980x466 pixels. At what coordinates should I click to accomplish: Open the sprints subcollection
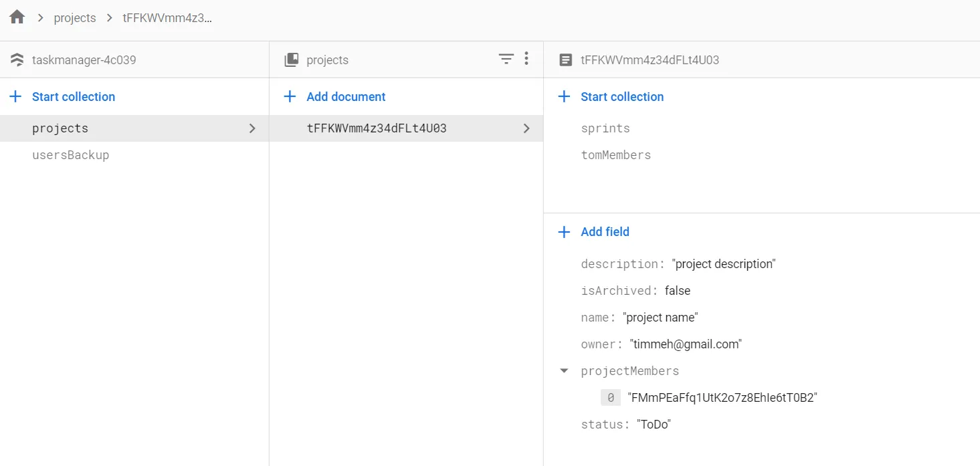(605, 128)
